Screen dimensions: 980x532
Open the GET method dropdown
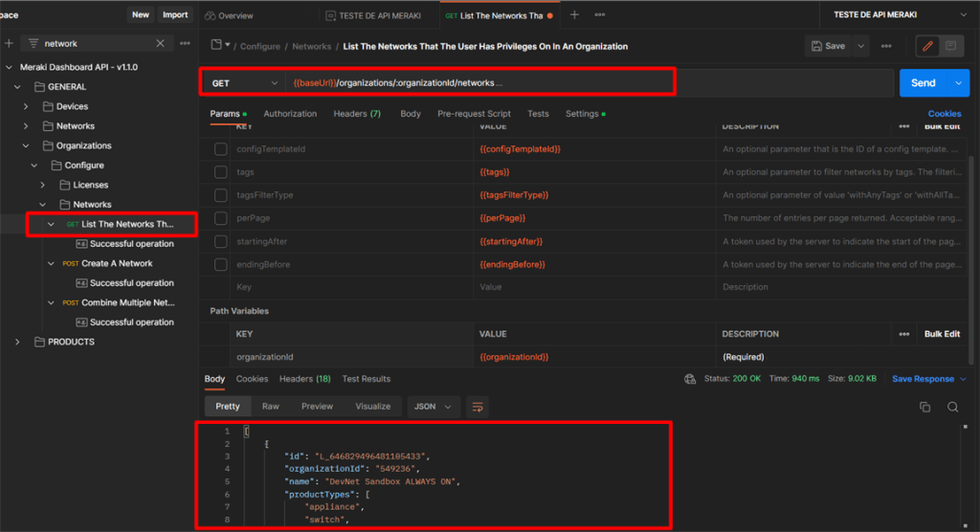click(x=246, y=83)
